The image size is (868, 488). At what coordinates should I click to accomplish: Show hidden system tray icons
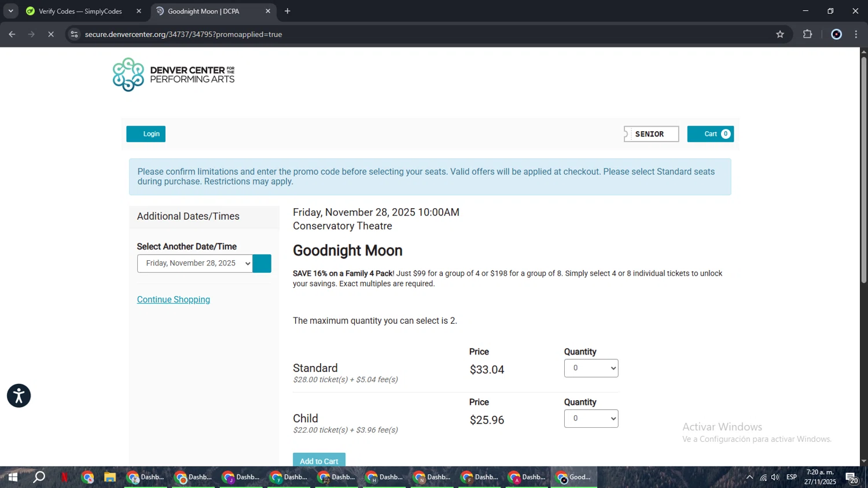[x=750, y=478]
